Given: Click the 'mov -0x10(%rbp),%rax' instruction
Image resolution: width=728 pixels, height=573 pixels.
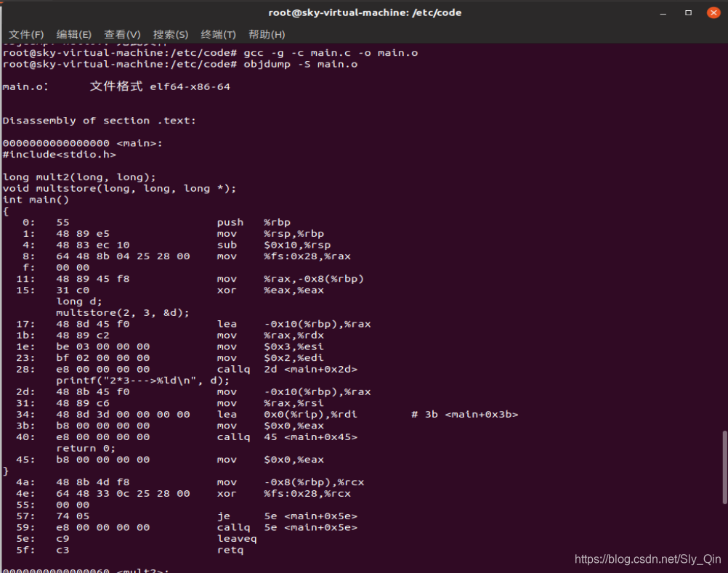Looking at the screenshot, I should (x=294, y=391).
